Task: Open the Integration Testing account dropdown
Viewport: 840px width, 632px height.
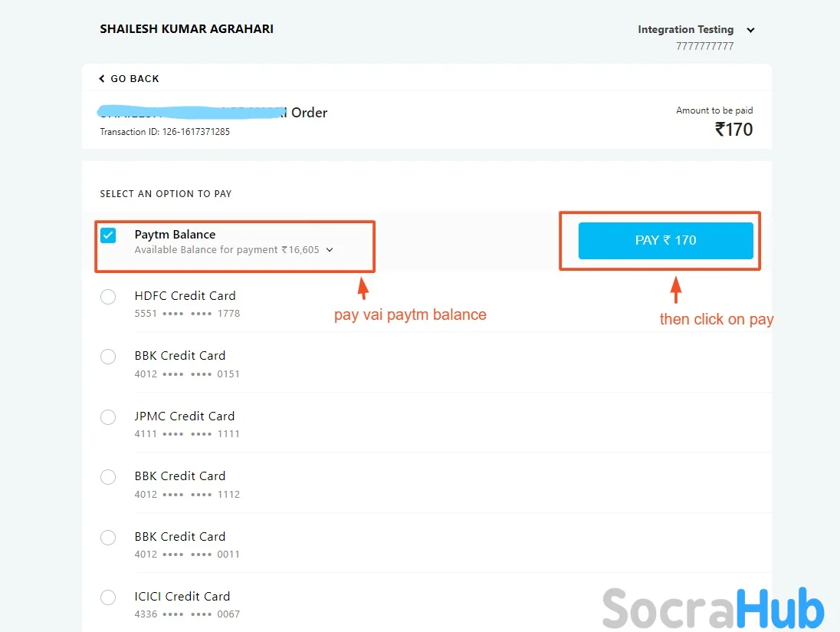Action: tap(750, 31)
